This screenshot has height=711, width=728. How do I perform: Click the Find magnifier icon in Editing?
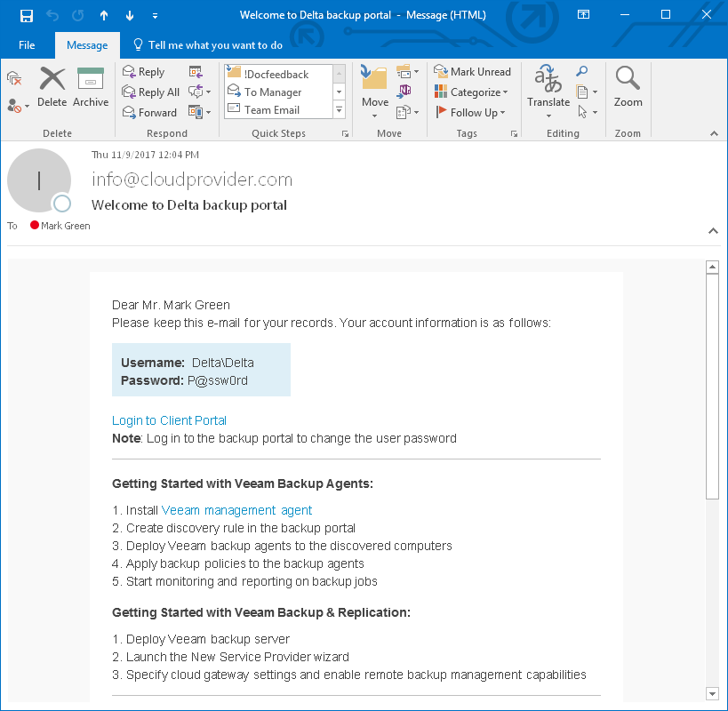tap(581, 71)
